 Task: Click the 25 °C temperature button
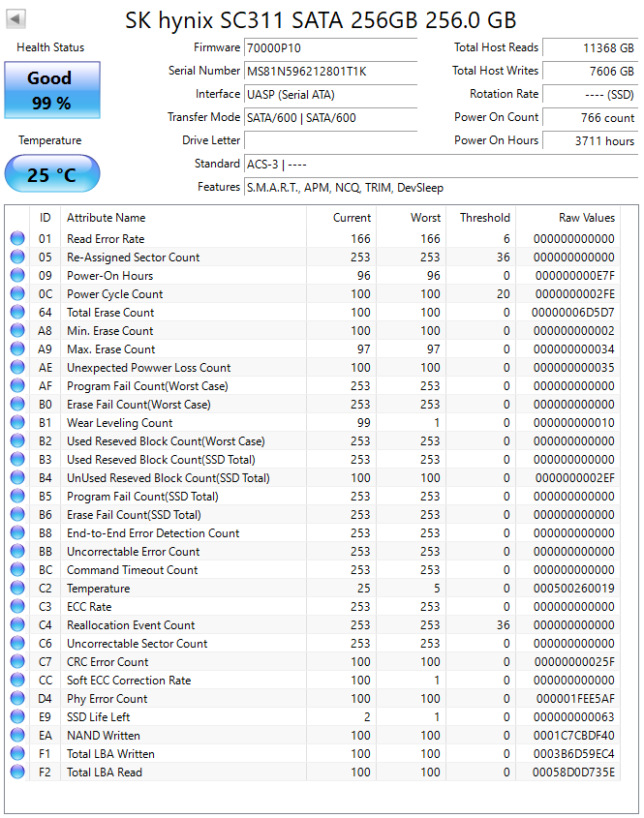(52, 173)
